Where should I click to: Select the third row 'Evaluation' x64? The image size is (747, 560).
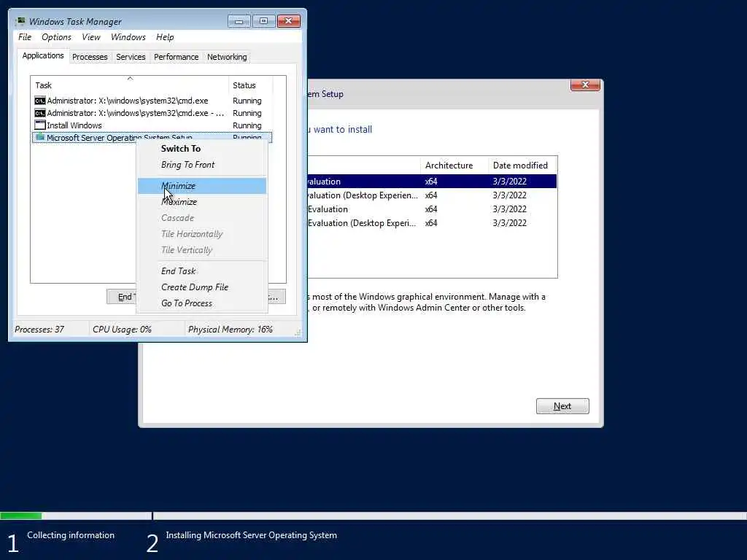click(x=432, y=209)
